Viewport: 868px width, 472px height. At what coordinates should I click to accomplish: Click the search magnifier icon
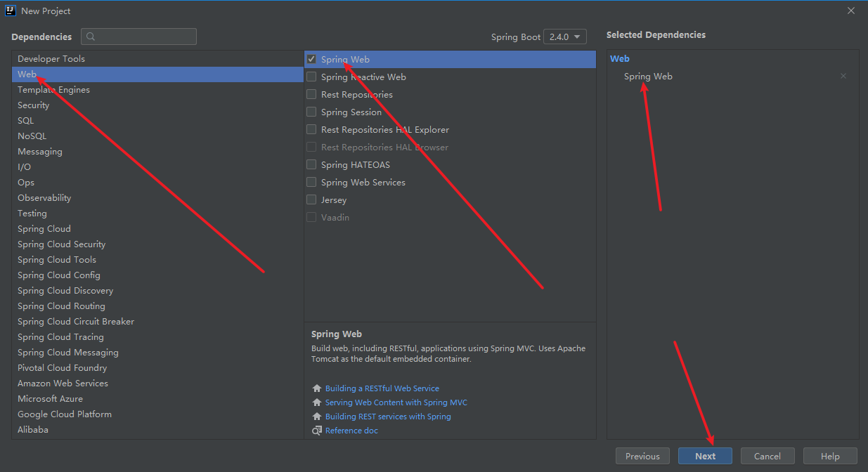[91, 37]
